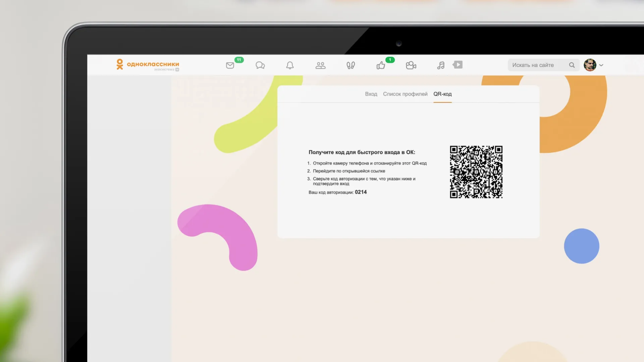
Task: Select the 'QR-код' tab
Action: click(x=442, y=94)
